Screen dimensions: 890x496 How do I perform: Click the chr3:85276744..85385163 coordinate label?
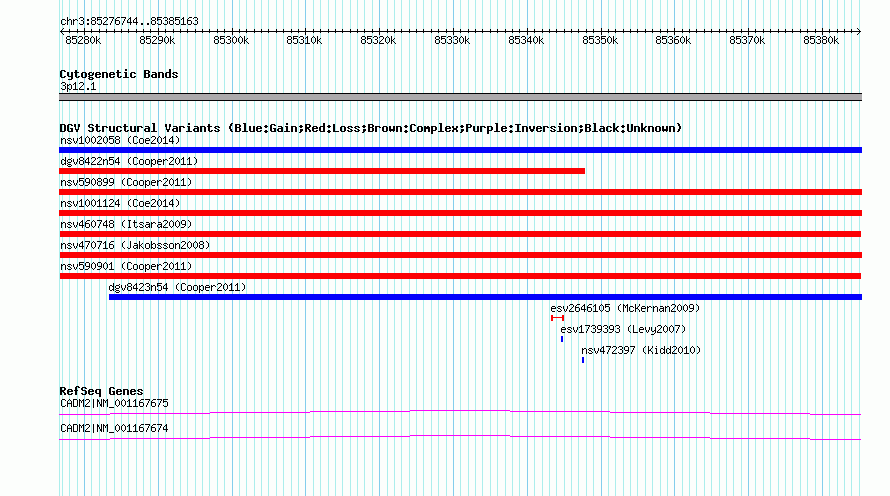click(x=129, y=22)
